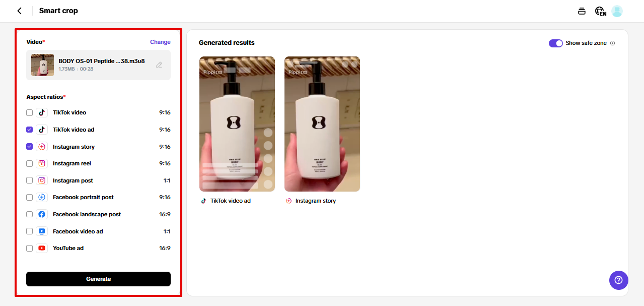Viewport: 644px width, 306px height.
Task: Click the Facebook landscape post icon
Action: pos(42,214)
